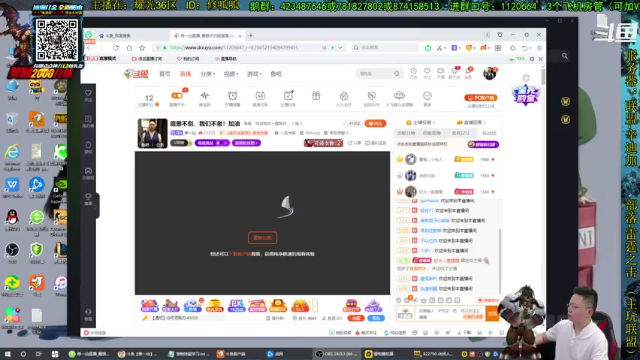
Task: Expand the address bar dropdown arrow
Action: tap(340, 48)
